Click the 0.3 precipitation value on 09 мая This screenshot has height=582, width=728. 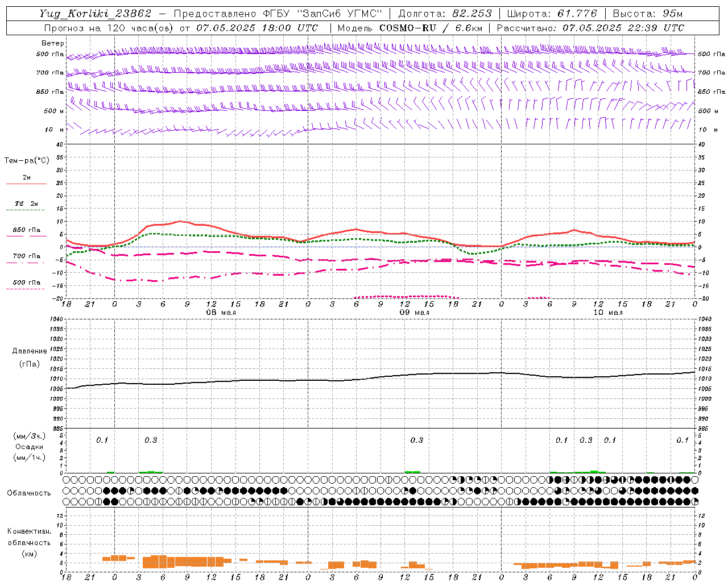tap(417, 440)
